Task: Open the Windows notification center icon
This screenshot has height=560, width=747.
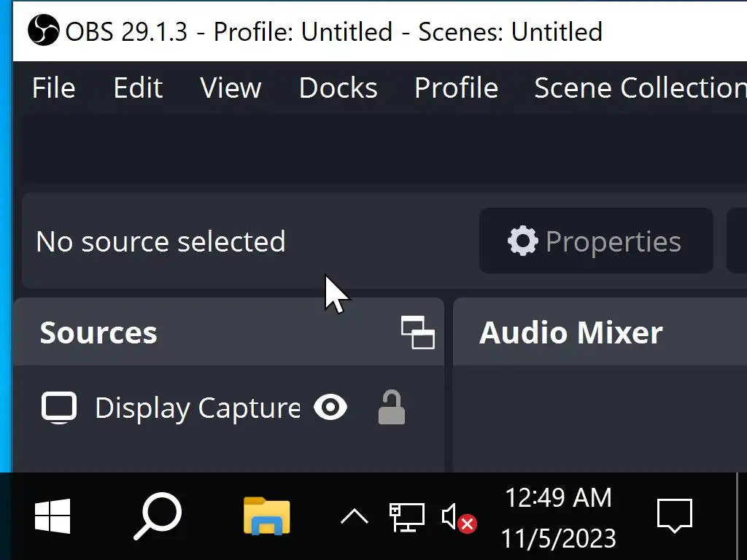Action: point(674,516)
